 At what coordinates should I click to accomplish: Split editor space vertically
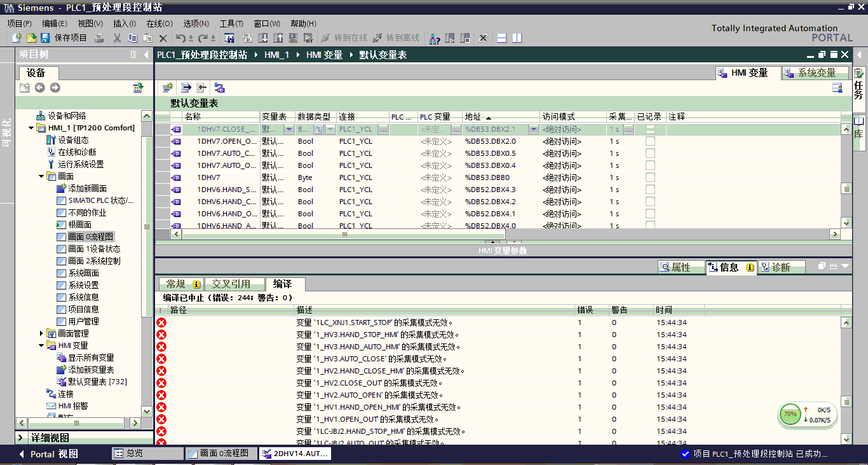[x=517, y=38]
